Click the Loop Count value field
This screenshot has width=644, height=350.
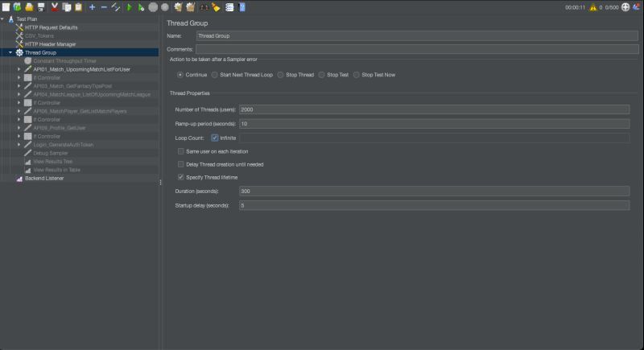coord(435,138)
